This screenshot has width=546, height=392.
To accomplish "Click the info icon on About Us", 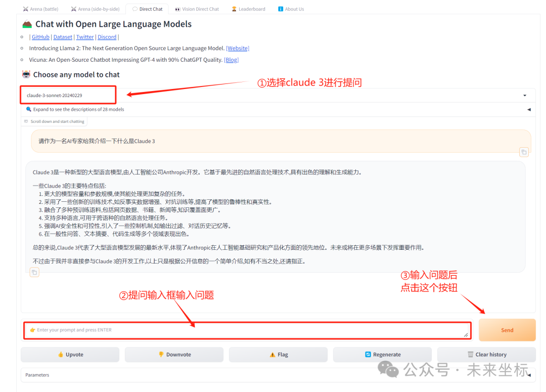I will pos(280,9).
